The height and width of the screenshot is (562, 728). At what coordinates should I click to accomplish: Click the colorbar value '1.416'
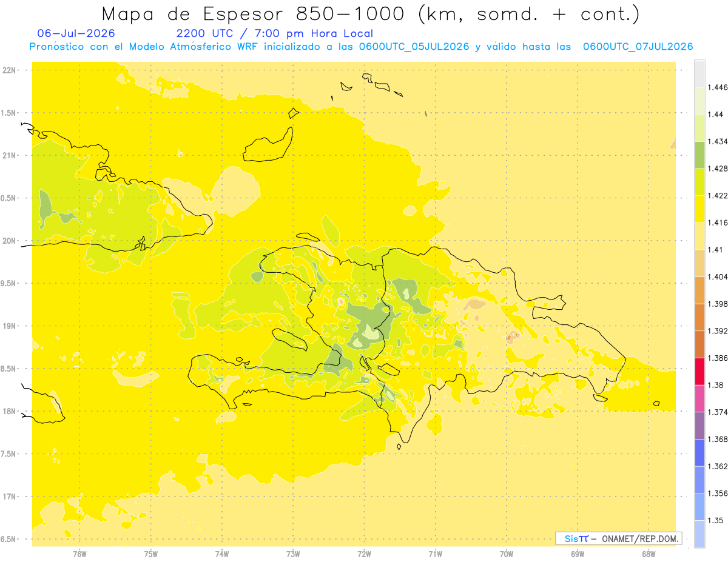pos(718,222)
